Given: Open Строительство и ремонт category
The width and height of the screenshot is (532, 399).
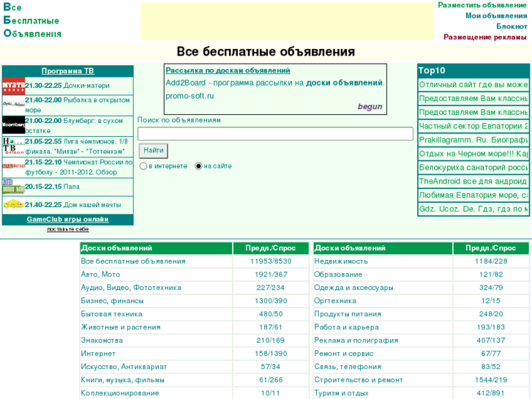Looking at the screenshot, I should click(359, 380).
